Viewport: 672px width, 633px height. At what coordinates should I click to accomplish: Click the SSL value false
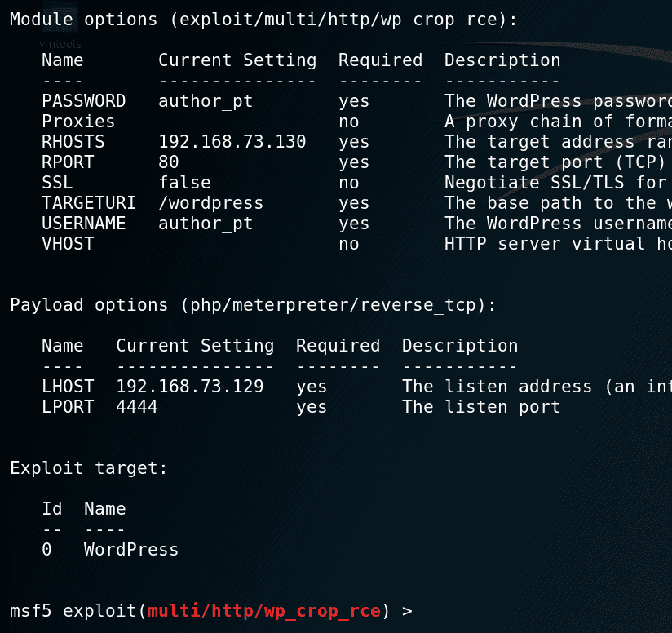point(184,183)
